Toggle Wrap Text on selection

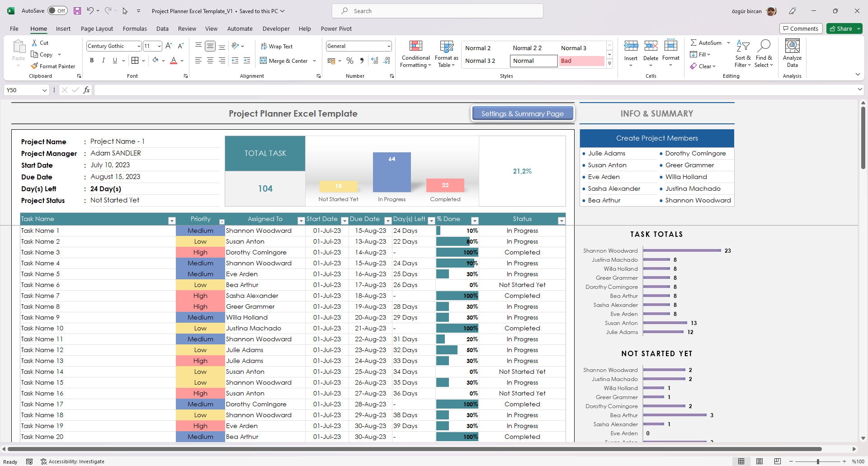[x=277, y=46]
